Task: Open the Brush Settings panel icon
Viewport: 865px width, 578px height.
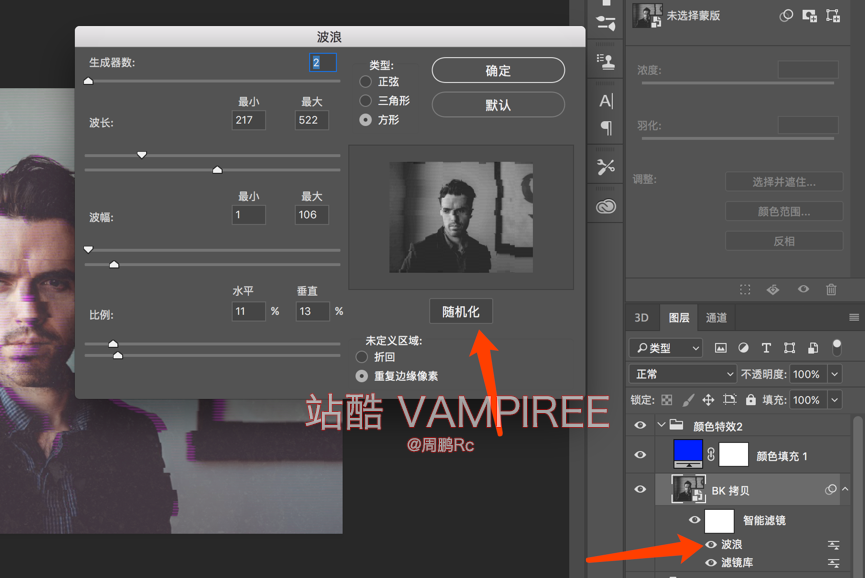Action: coord(606,23)
